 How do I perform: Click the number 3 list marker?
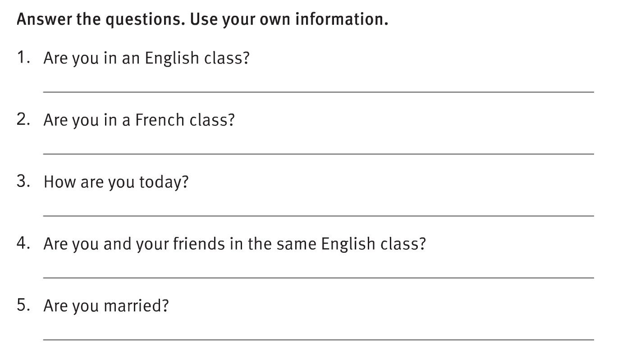23,181
